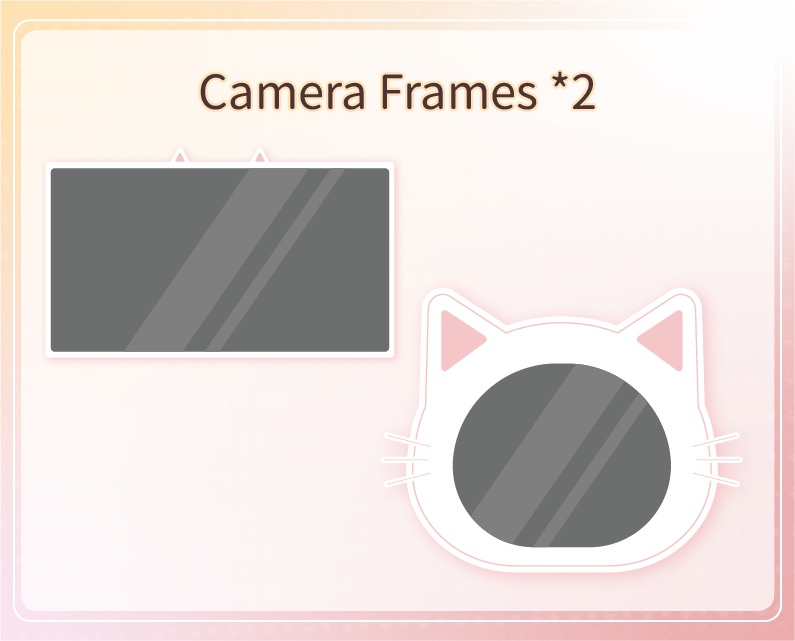This screenshot has height=641, width=795.
Task: Click the cat's left-side whiskers
Action: [x=407, y=460]
